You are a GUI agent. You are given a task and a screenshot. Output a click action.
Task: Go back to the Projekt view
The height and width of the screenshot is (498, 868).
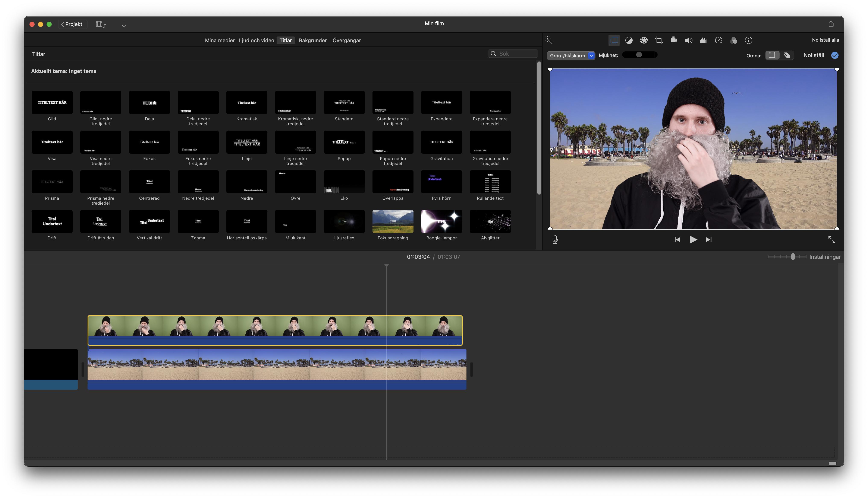tap(72, 24)
